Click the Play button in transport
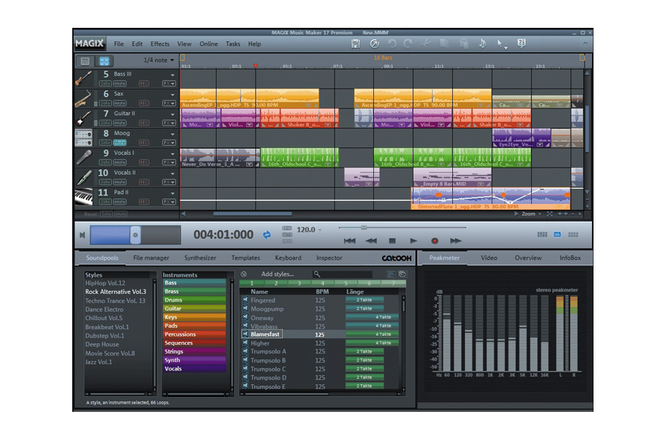 click(x=414, y=241)
